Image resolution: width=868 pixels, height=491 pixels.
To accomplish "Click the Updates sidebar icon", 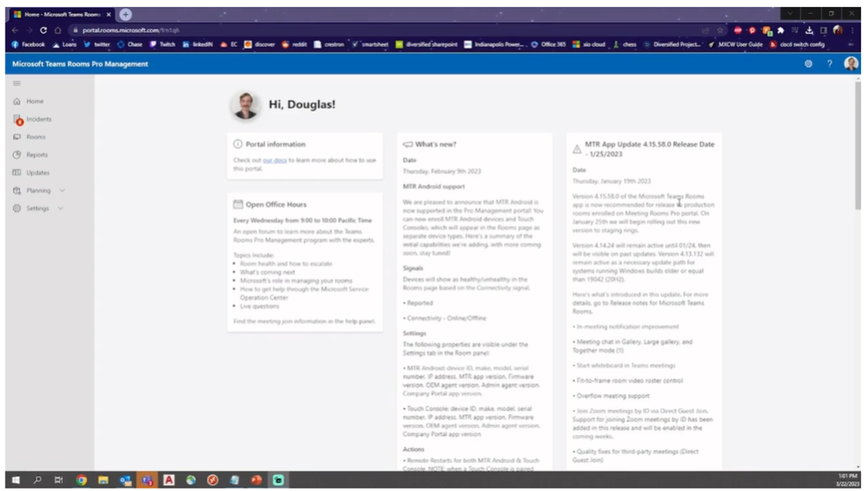I will (x=17, y=173).
